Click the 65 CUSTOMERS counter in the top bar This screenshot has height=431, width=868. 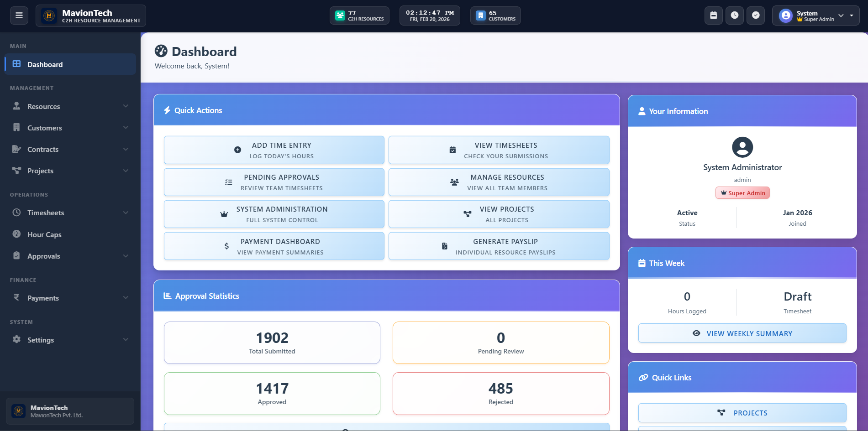coord(495,15)
